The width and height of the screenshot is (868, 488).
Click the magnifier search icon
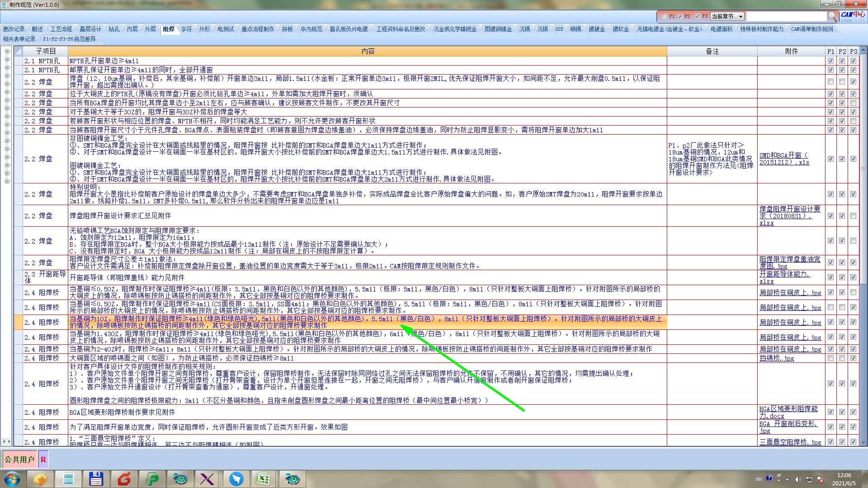[832, 16]
